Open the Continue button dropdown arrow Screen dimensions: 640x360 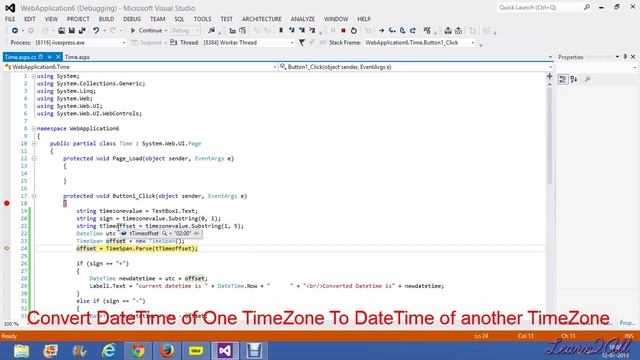coord(166,31)
